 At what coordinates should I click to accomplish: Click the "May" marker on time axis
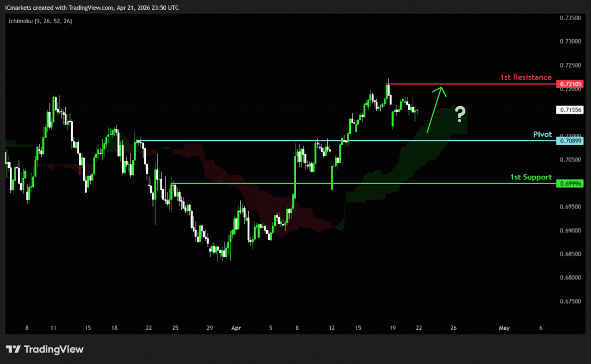click(504, 328)
